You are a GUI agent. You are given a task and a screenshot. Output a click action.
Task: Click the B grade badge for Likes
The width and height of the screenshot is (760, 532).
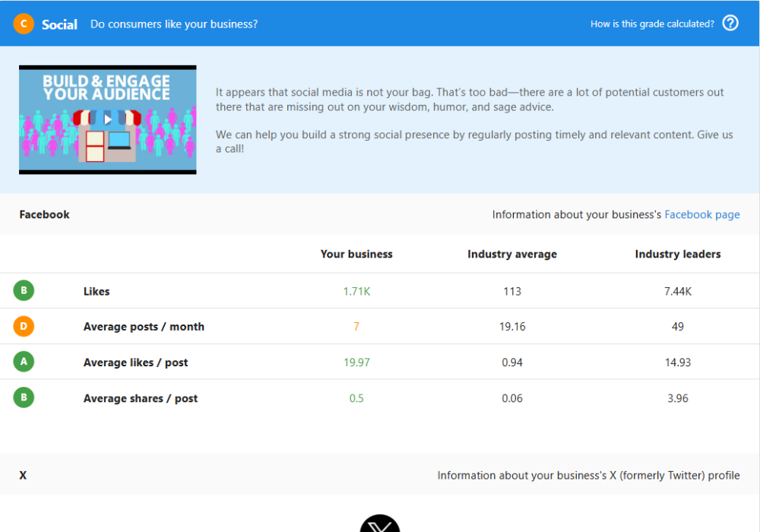[x=24, y=290]
